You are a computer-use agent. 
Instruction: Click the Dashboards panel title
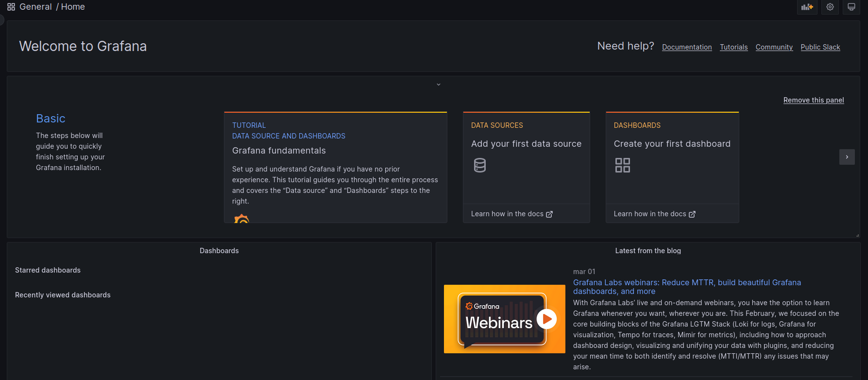pos(219,251)
